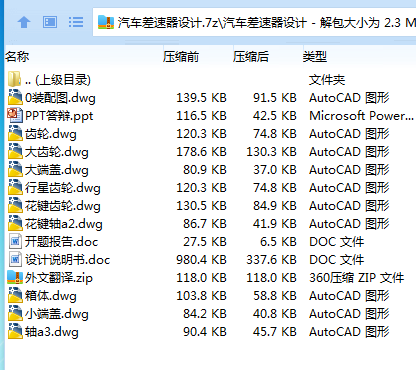This screenshot has height=370, width=416.
Task: Select the file 外文翻译.zip
Action: 59,278
